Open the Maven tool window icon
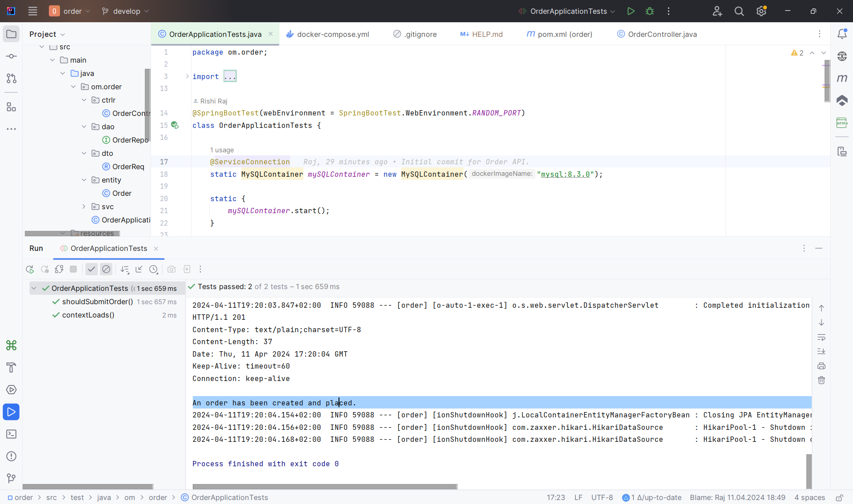The image size is (853, 504). tap(842, 78)
